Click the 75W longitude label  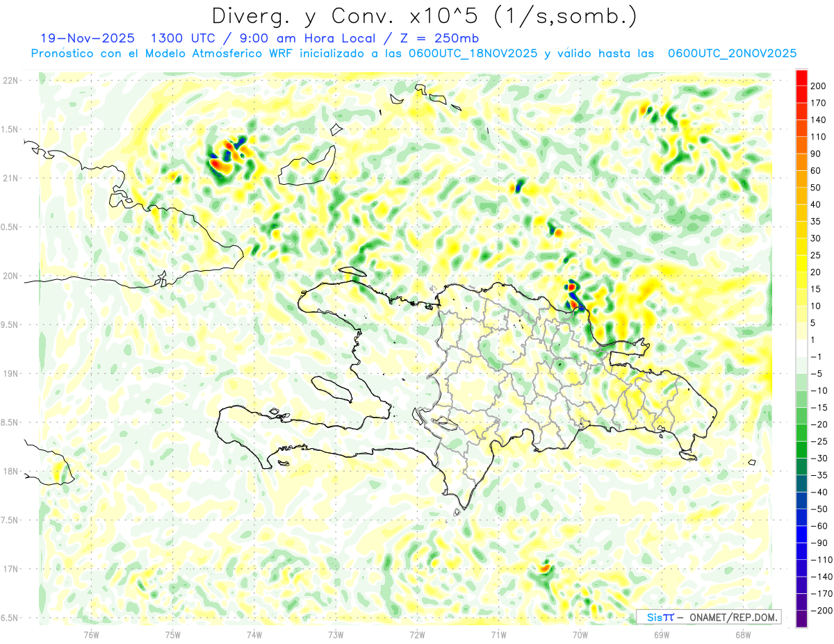pos(173,635)
